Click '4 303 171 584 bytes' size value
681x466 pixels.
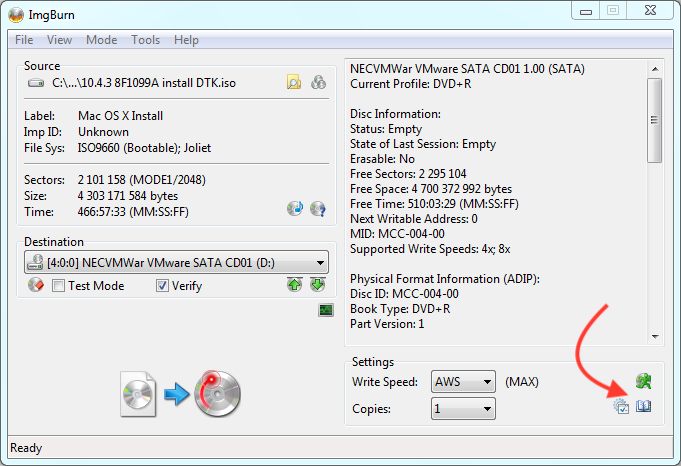click(128, 196)
